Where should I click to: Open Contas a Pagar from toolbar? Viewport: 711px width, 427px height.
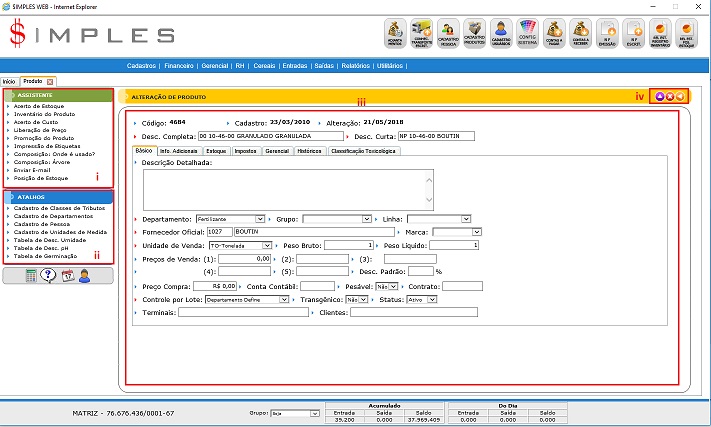pos(556,34)
